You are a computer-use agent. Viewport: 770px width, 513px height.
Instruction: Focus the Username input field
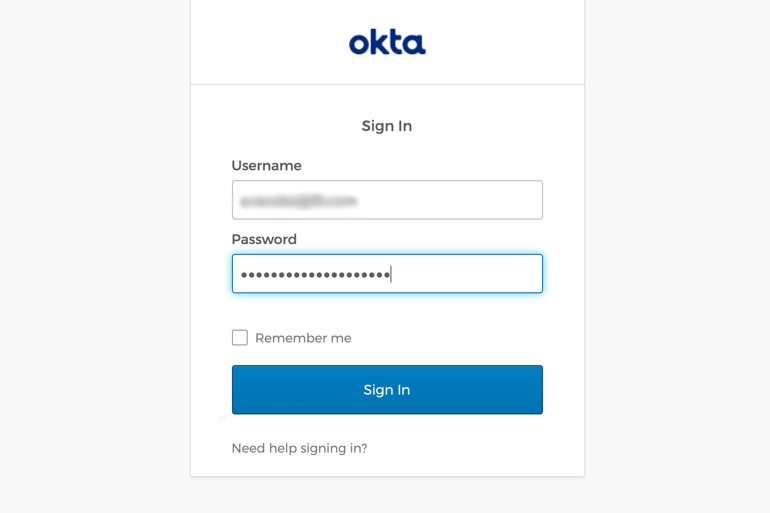pos(387,200)
